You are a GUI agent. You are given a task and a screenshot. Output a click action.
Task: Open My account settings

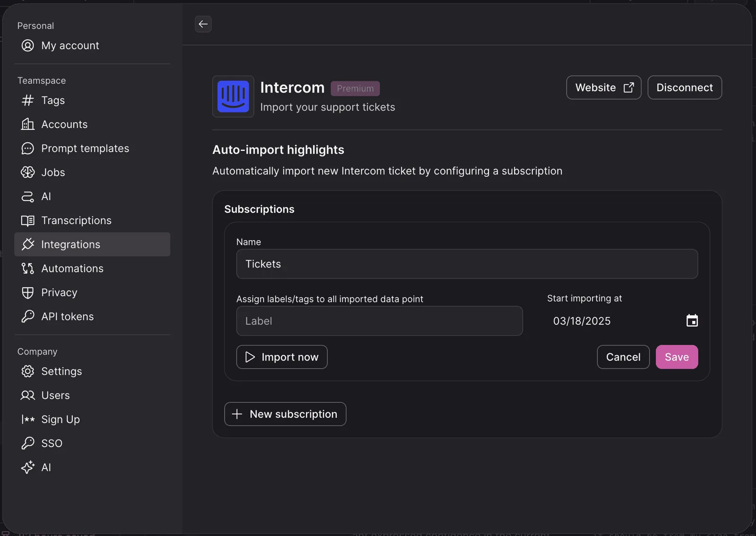pyautogui.click(x=92, y=45)
